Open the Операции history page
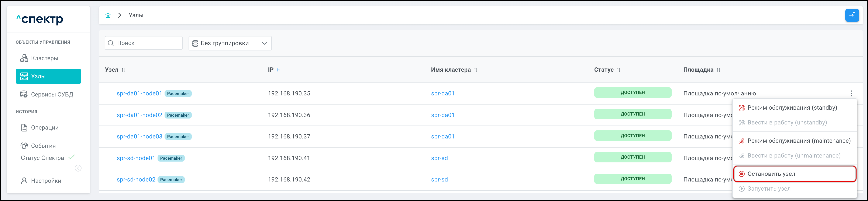 44,128
